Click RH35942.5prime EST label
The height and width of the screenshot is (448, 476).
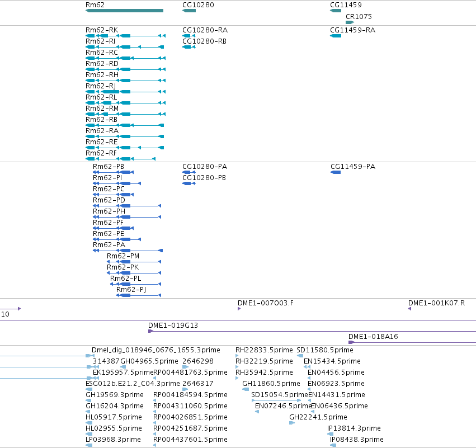pos(264,372)
